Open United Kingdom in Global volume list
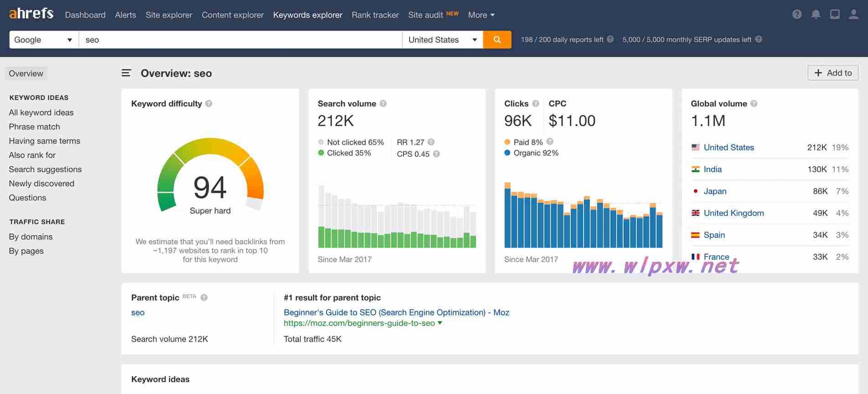Viewport: 868px width, 394px height. [x=734, y=213]
